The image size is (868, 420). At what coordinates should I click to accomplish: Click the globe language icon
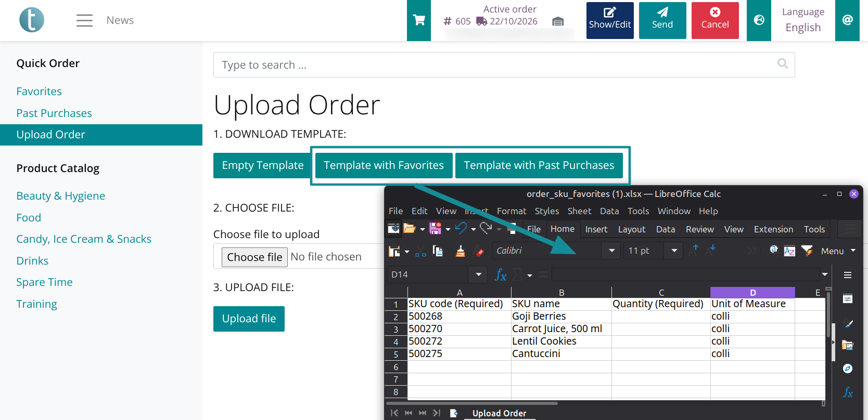click(759, 20)
